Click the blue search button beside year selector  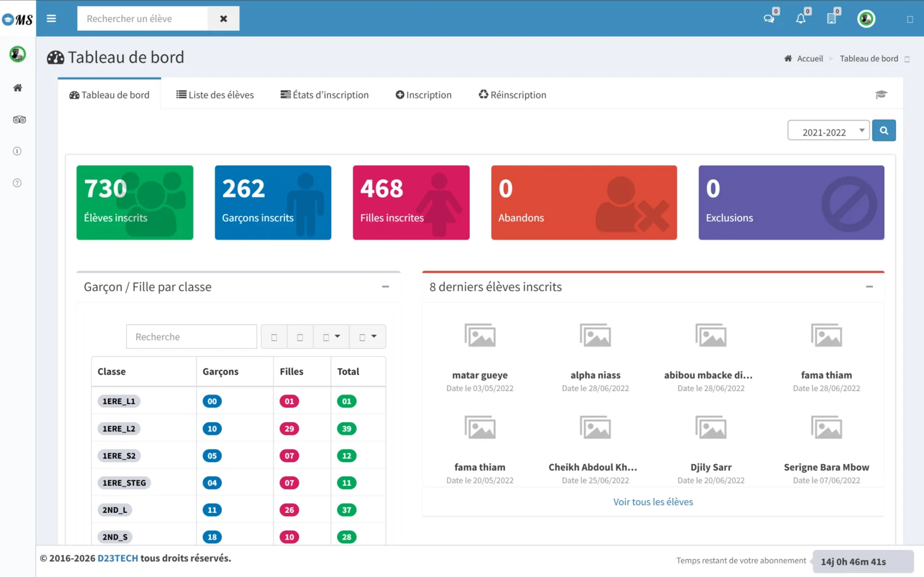[x=884, y=130]
